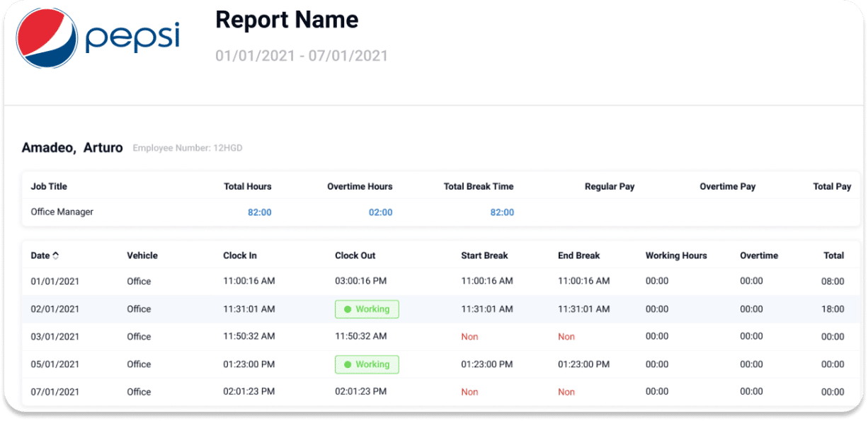
Task: Click Start Break 01:23:00 PM cell
Action: click(487, 364)
